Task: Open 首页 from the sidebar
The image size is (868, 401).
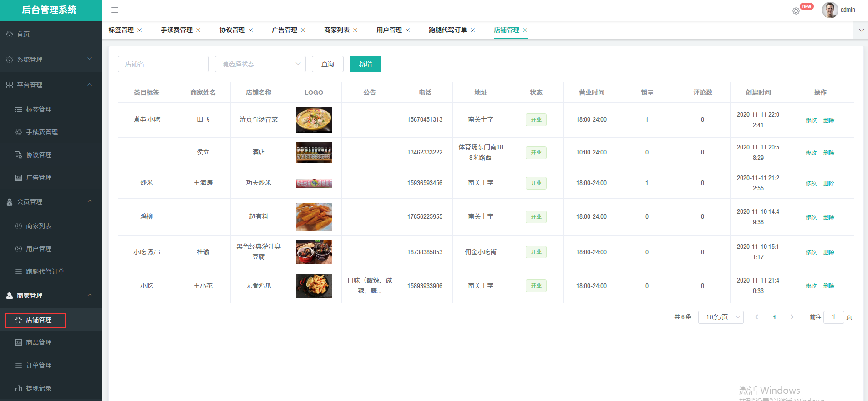Action: click(23, 34)
